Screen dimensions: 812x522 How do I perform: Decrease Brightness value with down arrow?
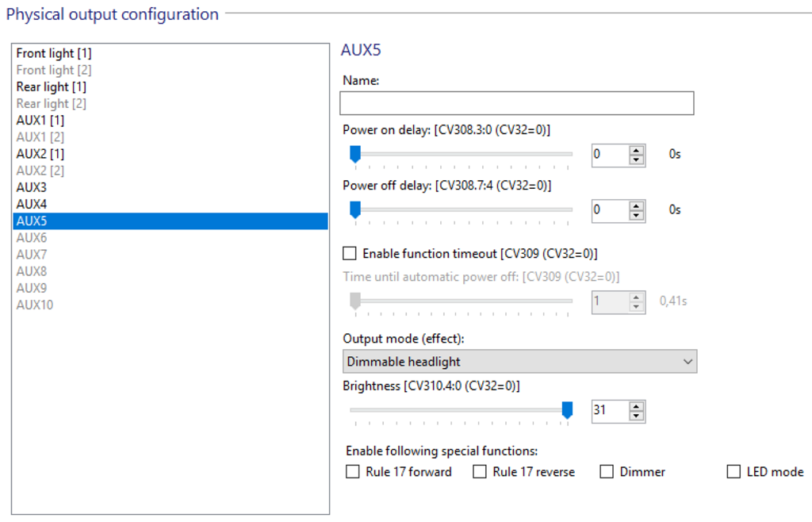636,416
